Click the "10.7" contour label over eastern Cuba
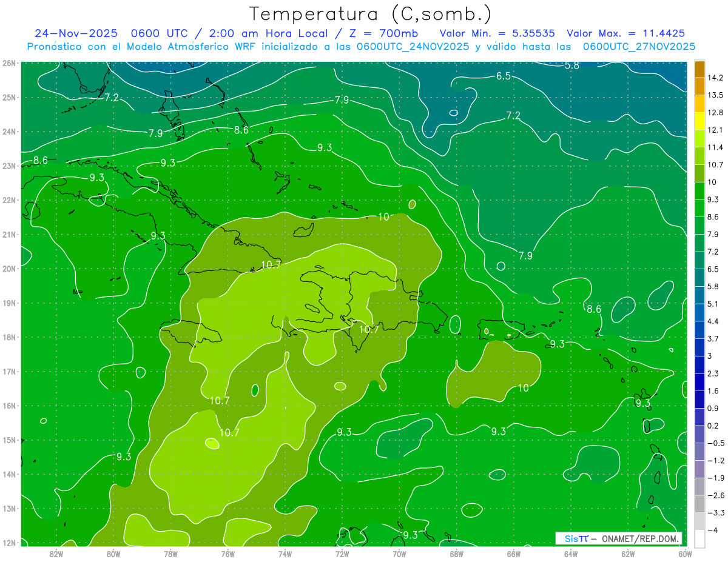 pos(271,264)
